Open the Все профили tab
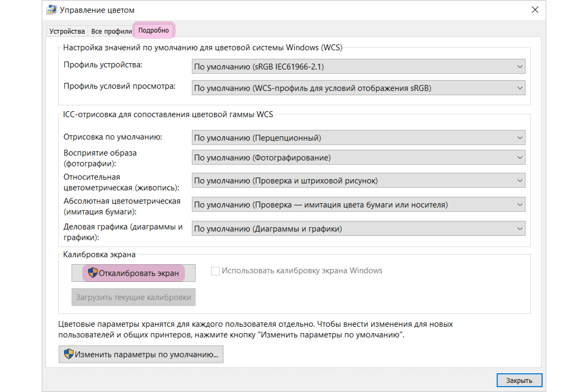 pyautogui.click(x=111, y=31)
